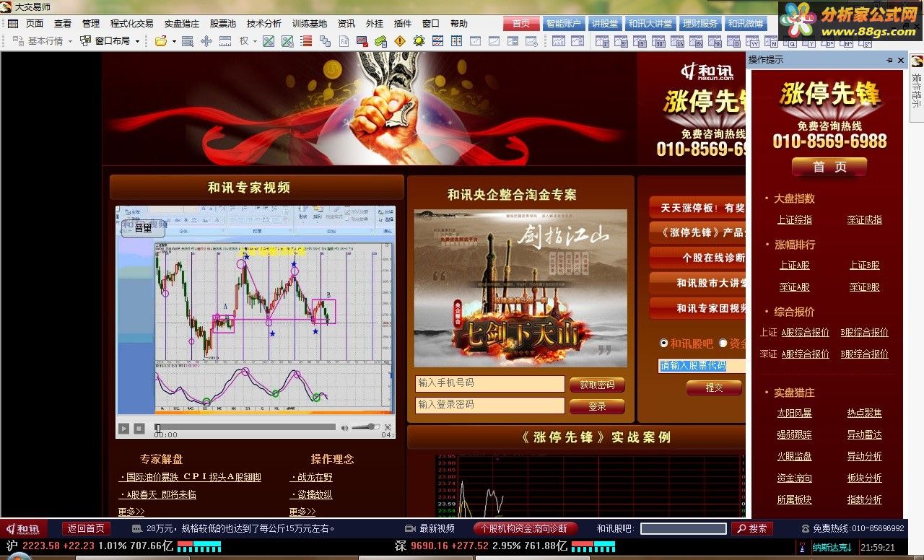This screenshot has width=924, height=560.
Task: Switch to the 首页 tab
Action: (x=521, y=23)
